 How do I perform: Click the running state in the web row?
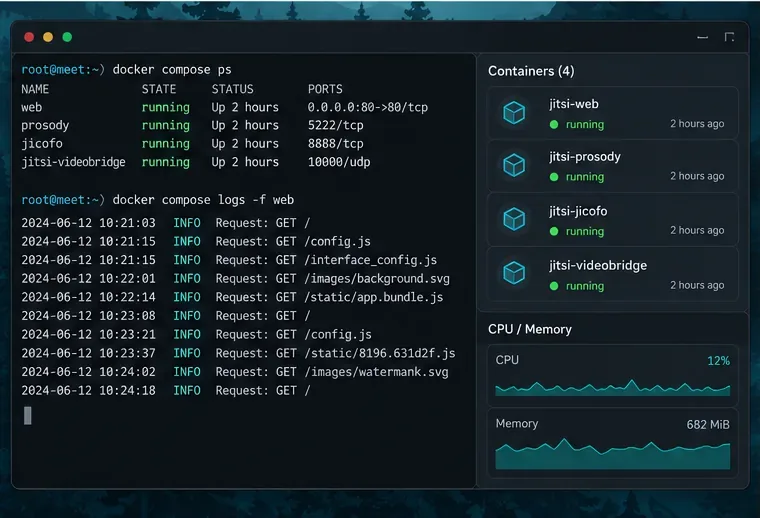pos(166,108)
